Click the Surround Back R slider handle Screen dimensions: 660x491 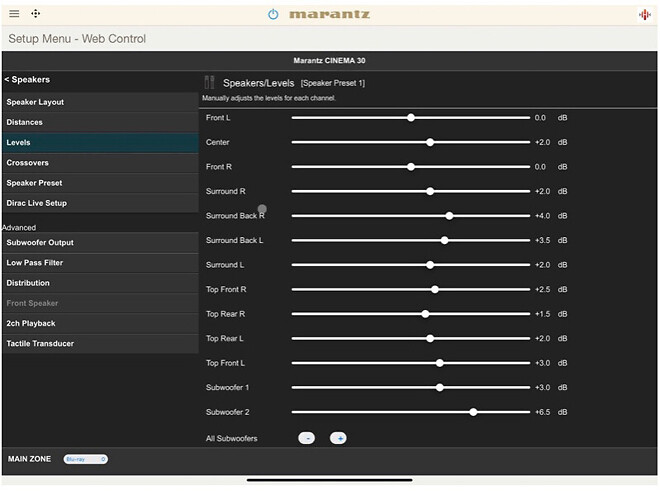click(449, 215)
